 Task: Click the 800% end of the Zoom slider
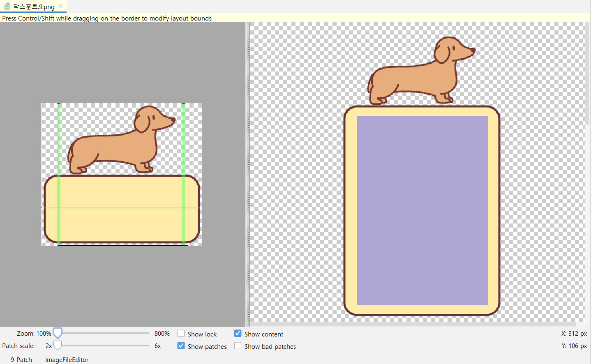pyautogui.click(x=162, y=334)
